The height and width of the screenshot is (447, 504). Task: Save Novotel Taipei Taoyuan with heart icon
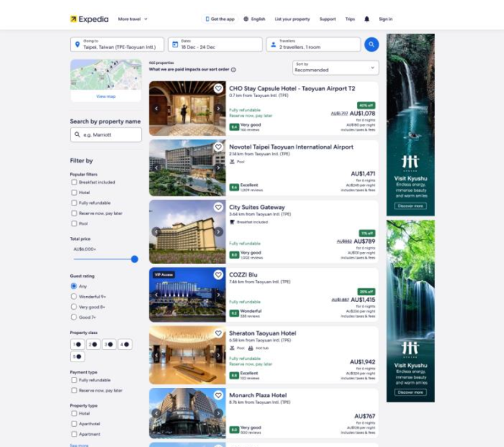(x=219, y=147)
